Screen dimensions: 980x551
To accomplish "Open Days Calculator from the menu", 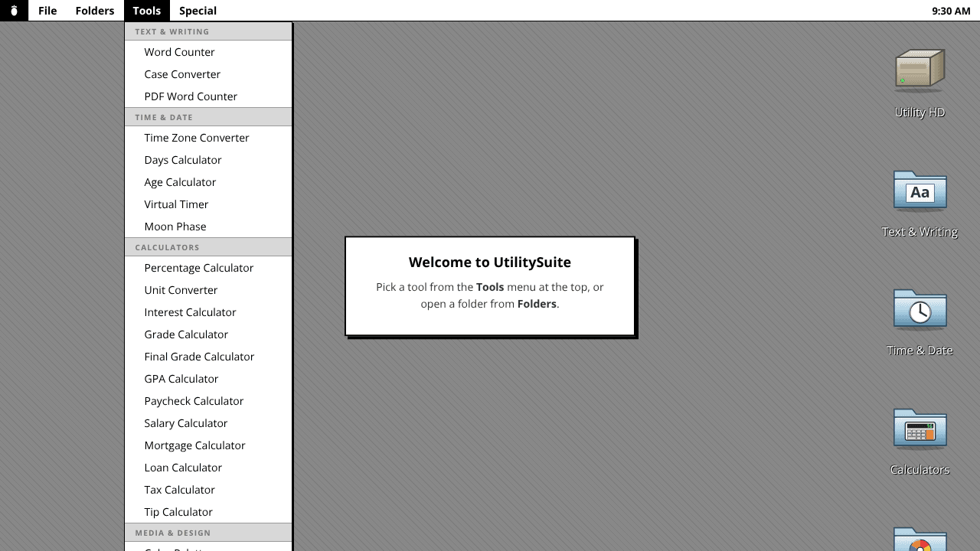I will click(208, 160).
